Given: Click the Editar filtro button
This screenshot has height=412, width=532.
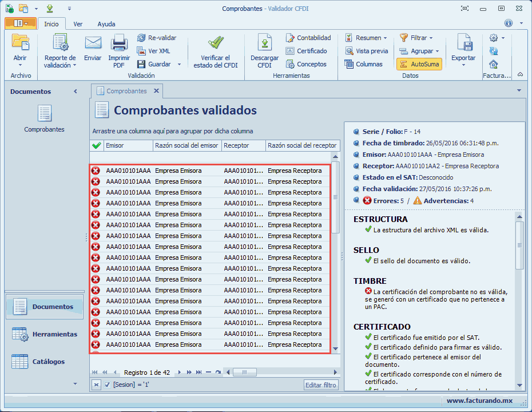Looking at the screenshot, I should (x=321, y=385).
